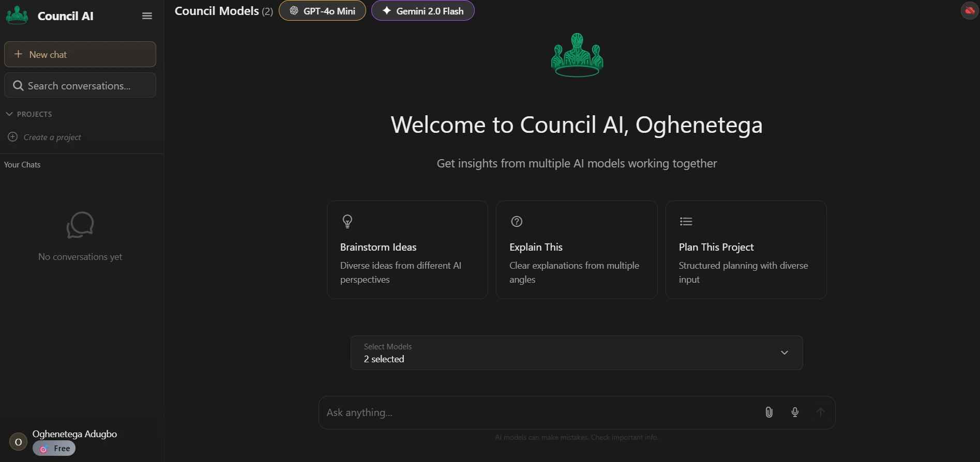Send message with the arrow button

(821, 412)
